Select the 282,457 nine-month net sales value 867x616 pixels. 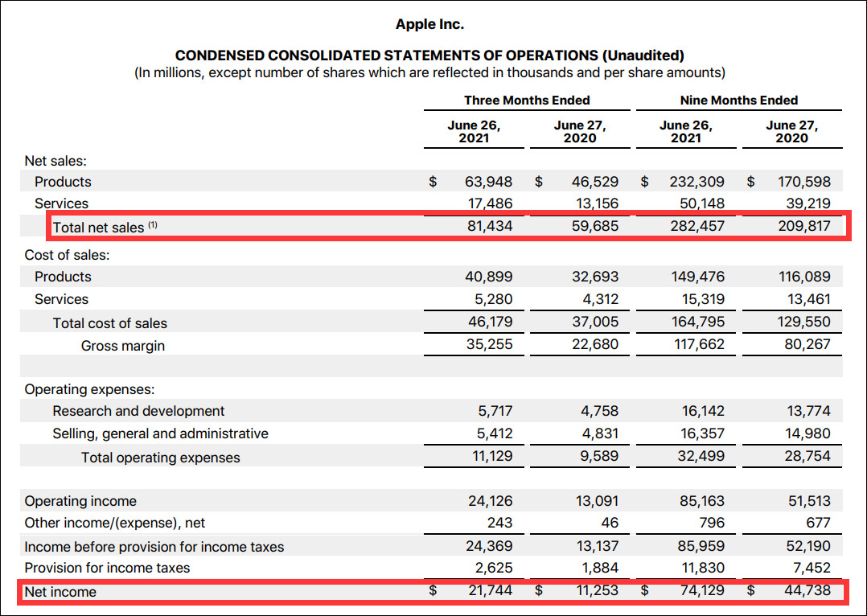click(x=697, y=226)
